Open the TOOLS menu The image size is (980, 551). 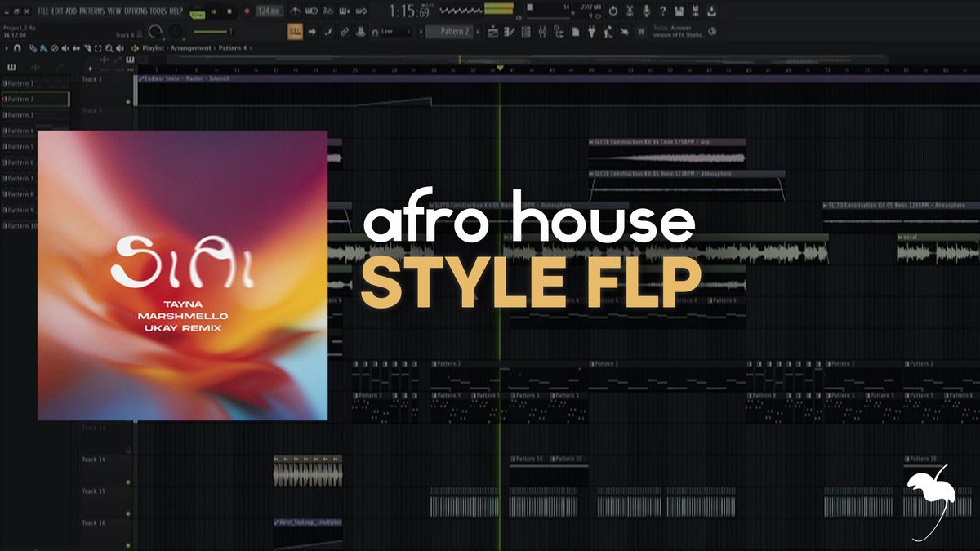(x=158, y=11)
